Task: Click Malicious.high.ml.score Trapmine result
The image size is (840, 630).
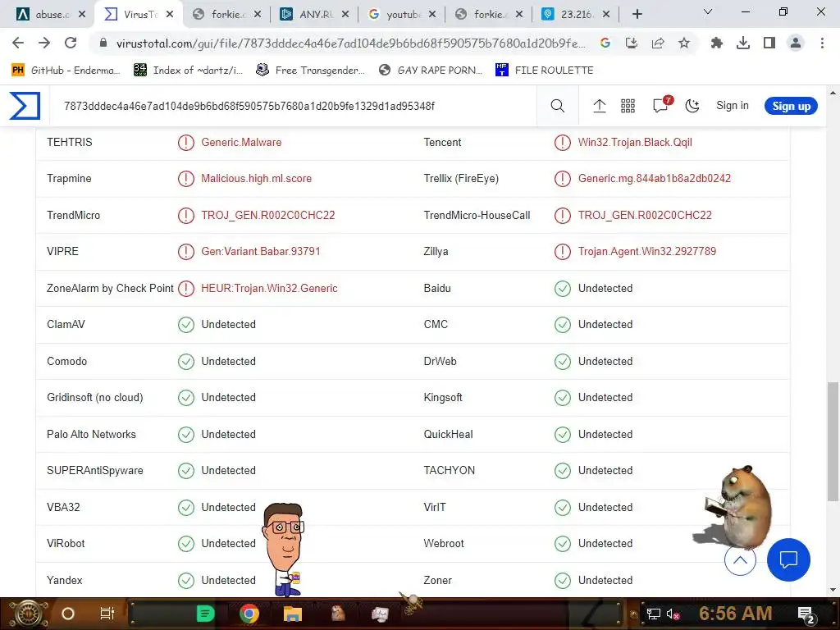Action: pyautogui.click(x=256, y=178)
